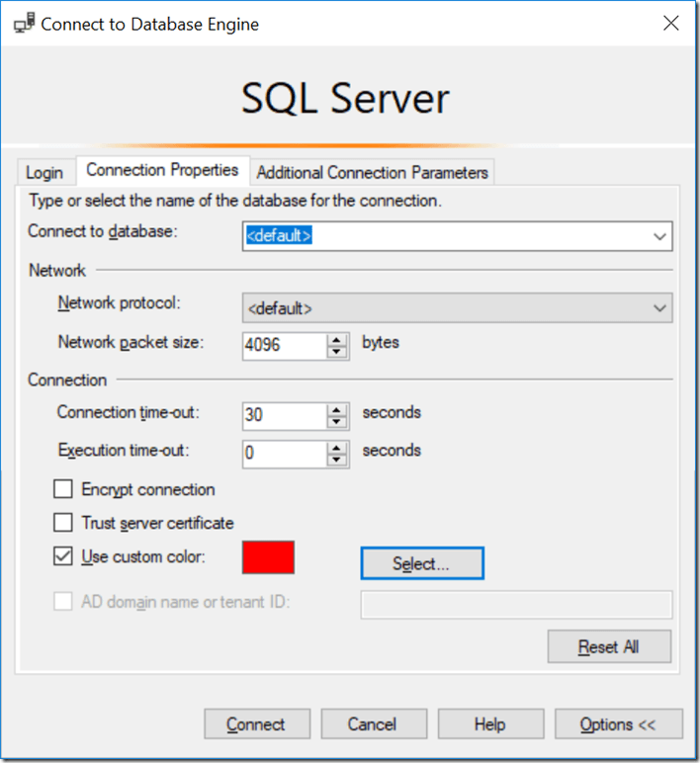Close the Connect to Database Engine dialog
Image resolution: width=700 pixels, height=763 pixels.
click(670, 23)
